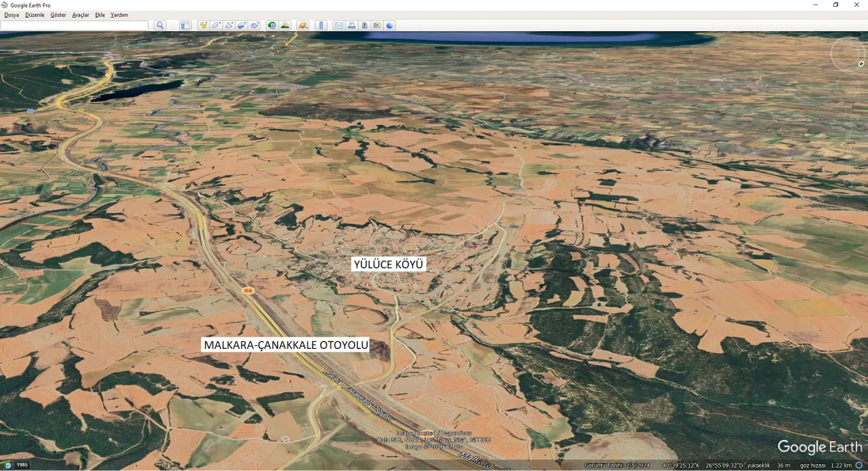Click the Email envelope icon
This screenshot has height=471, width=868.
tap(338, 26)
